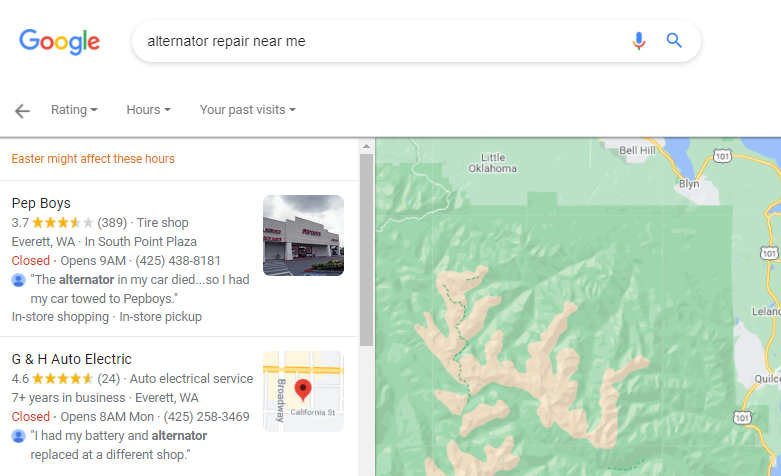
Task: Open the Rating filter dropdown
Action: point(74,110)
